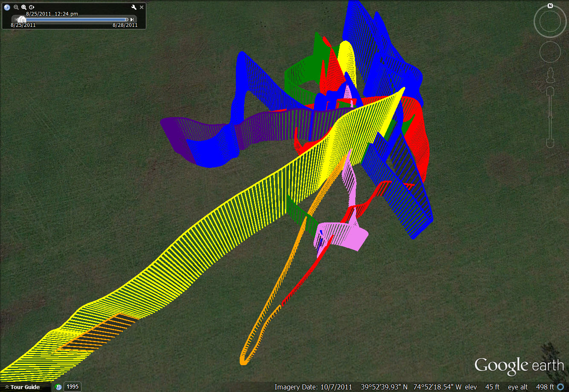Open historical imagery clock icon

[x=58, y=387]
